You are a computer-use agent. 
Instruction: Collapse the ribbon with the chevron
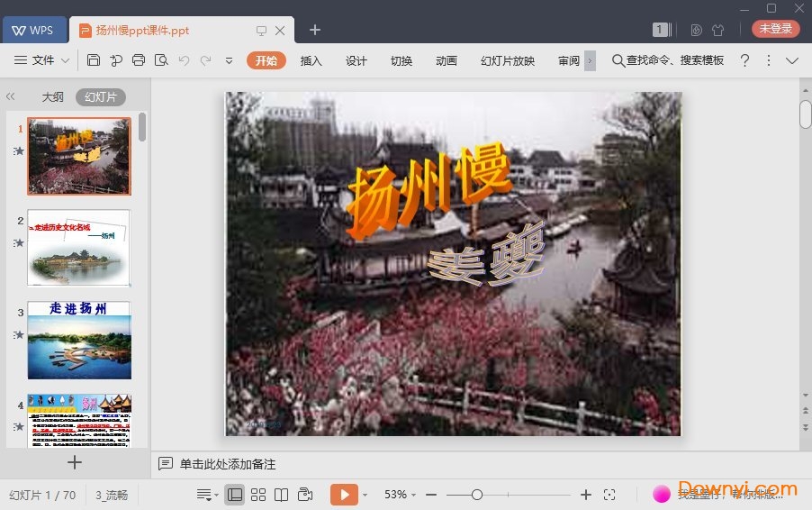pos(792,60)
